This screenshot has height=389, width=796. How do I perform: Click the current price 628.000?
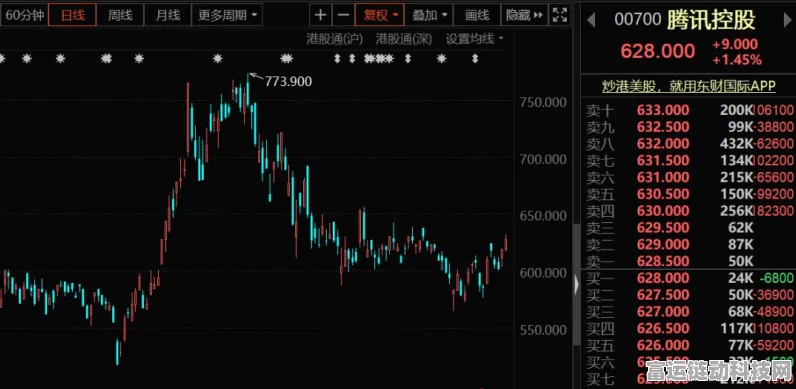click(657, 51)
